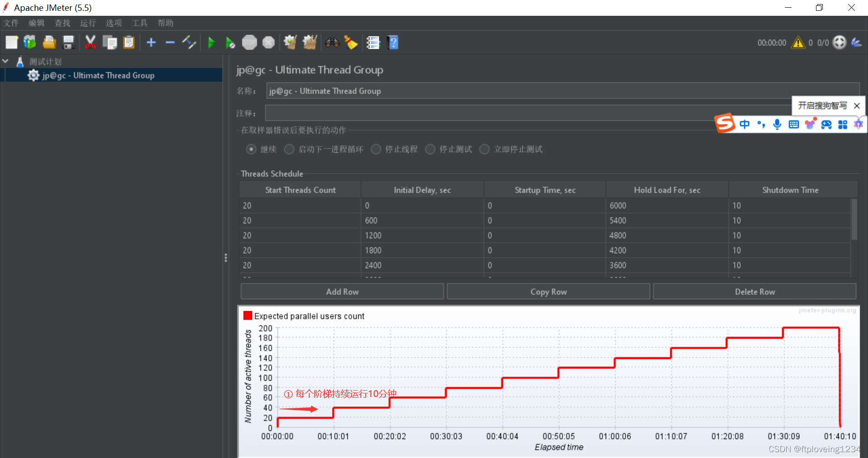Open the 运行 menu
This screenshot has height=458, width=868.
88,23
